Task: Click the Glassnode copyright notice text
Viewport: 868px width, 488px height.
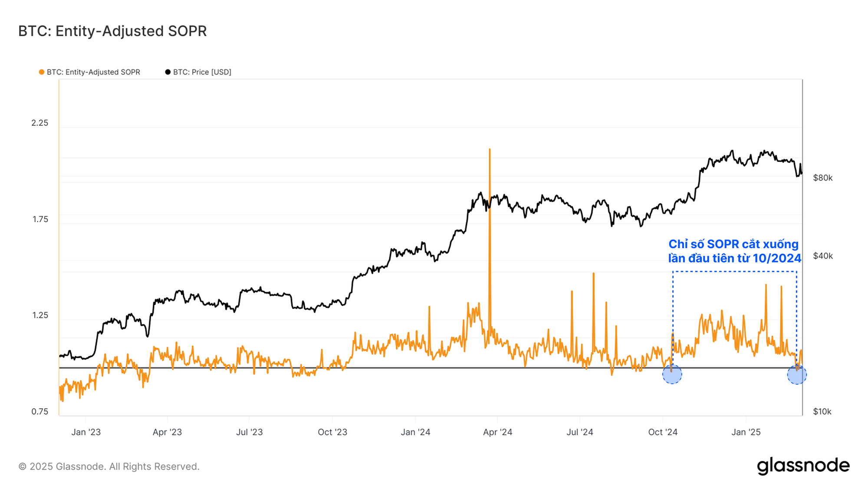Action: point(109,466)
